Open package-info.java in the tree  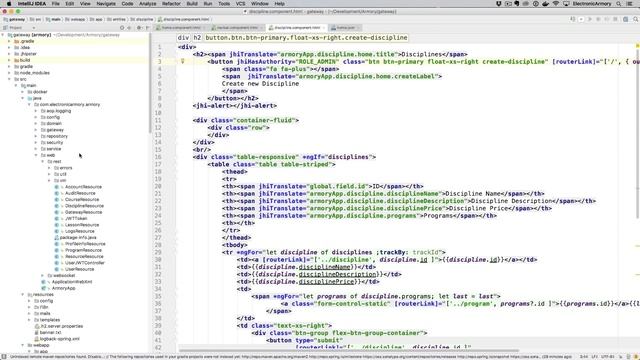(78, 237)
